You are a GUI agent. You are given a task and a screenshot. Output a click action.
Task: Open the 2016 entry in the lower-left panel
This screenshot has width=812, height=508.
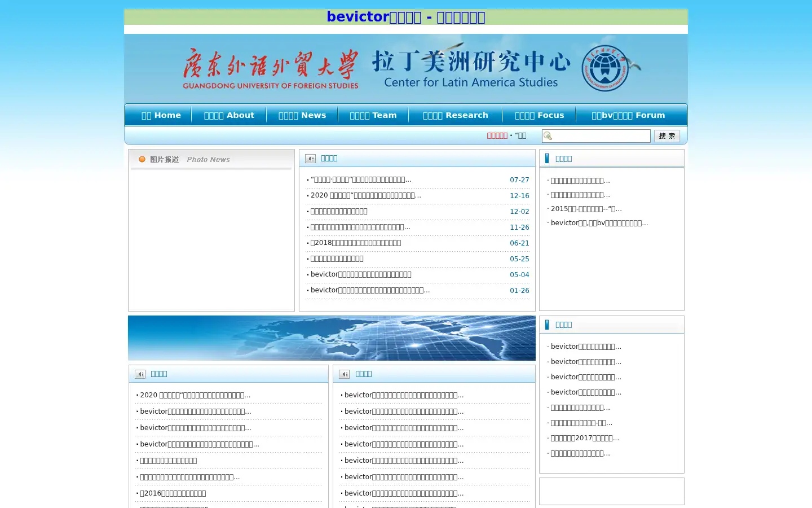173,493
